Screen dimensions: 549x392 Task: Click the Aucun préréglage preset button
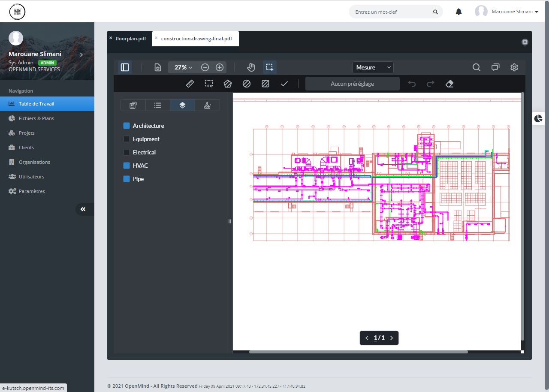pyautogui.click(x=352, y=84)
